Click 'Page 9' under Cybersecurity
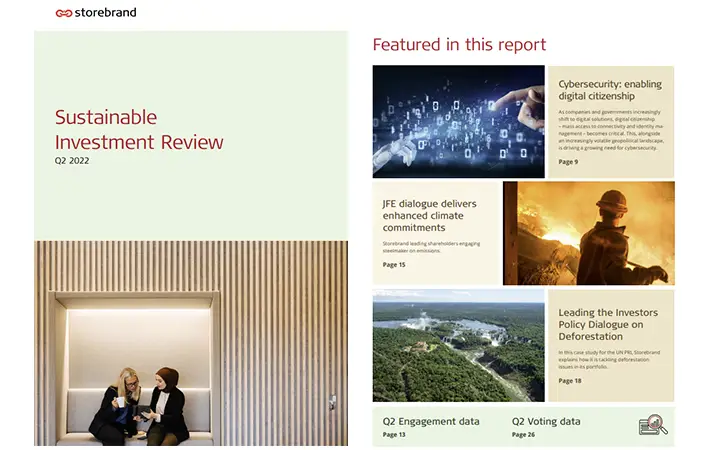Viewport: 720px width, 450px height. click(568, 162)
